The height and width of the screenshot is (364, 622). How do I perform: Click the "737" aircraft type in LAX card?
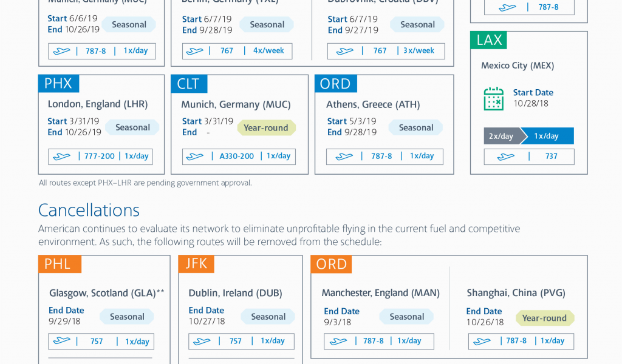click(552, 157)
